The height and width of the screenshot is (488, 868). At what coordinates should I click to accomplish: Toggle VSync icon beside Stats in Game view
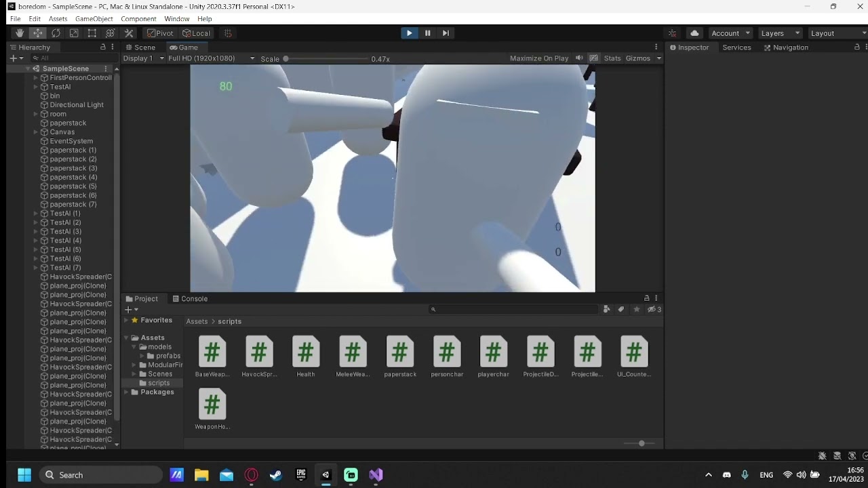pos(594,58)
